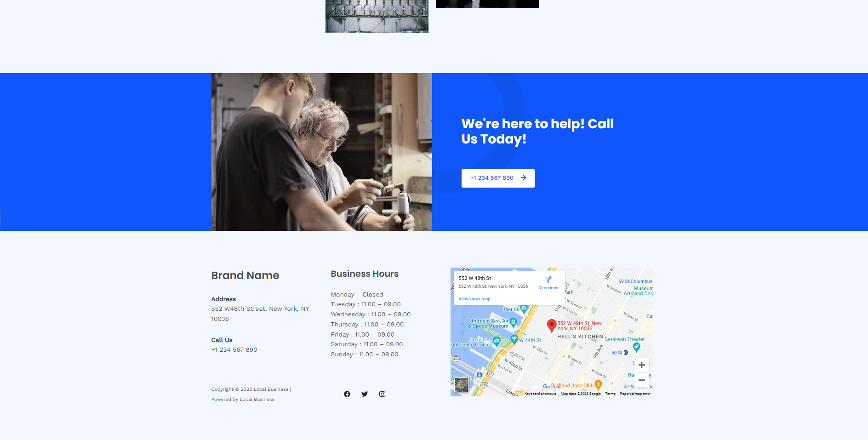Click Report a map error link
Image resolution: width=868 pixels, height=440 pixels.
point(635,394)
